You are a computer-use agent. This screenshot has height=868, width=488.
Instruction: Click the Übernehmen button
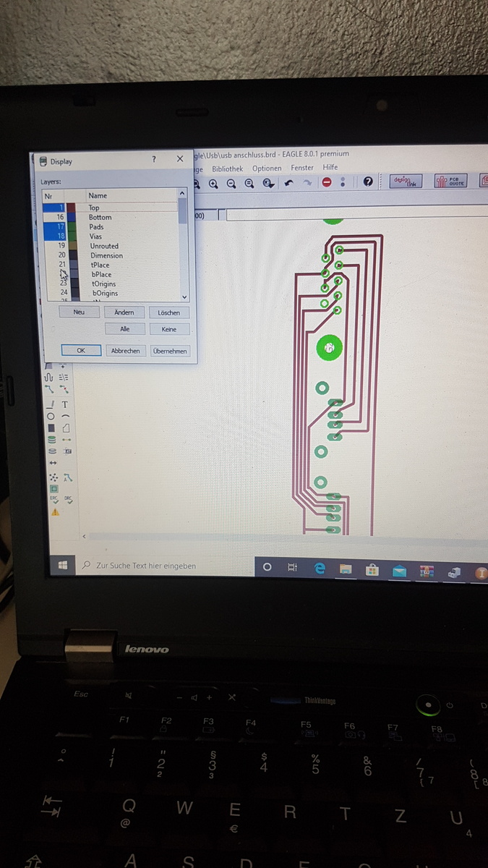tap(170, 351)
